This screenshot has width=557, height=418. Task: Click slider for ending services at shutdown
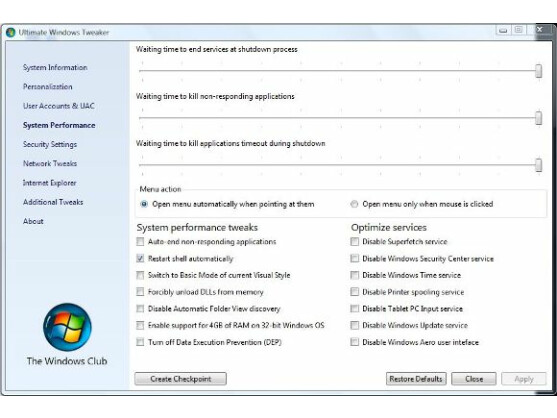tap(539, 71)
